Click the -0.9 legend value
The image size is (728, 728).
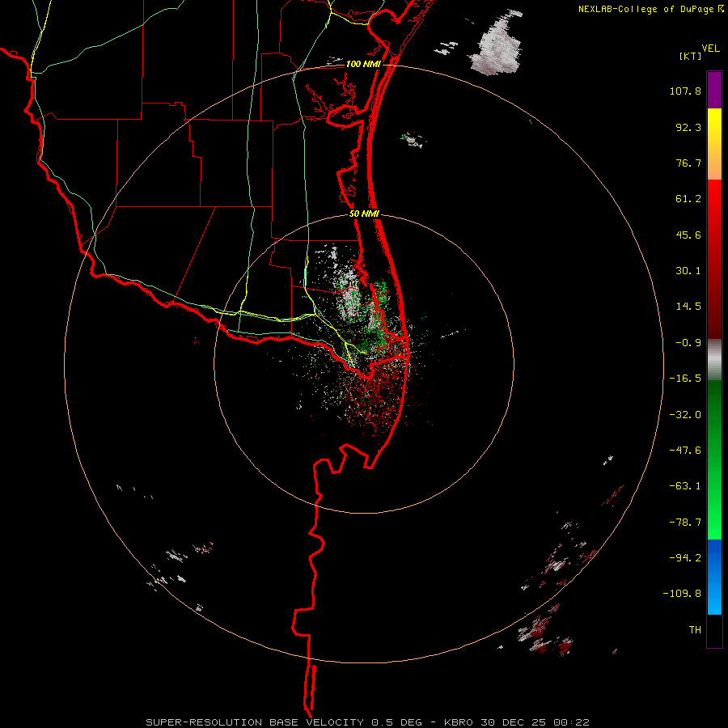coord(688,343)
